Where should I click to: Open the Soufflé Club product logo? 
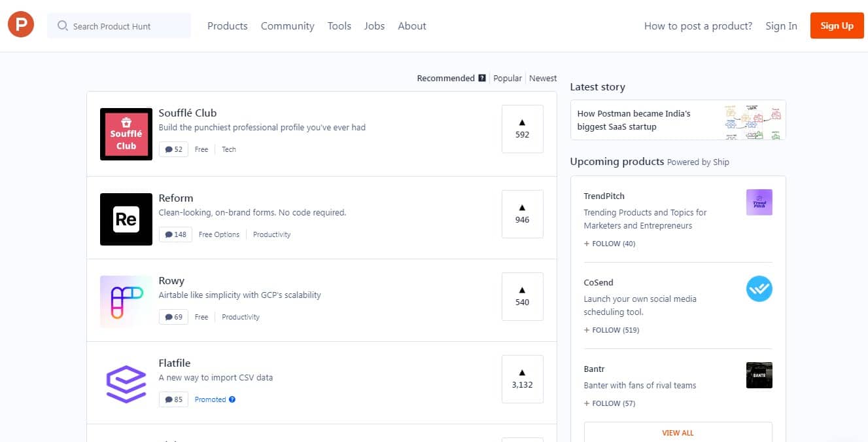(126, 134)
